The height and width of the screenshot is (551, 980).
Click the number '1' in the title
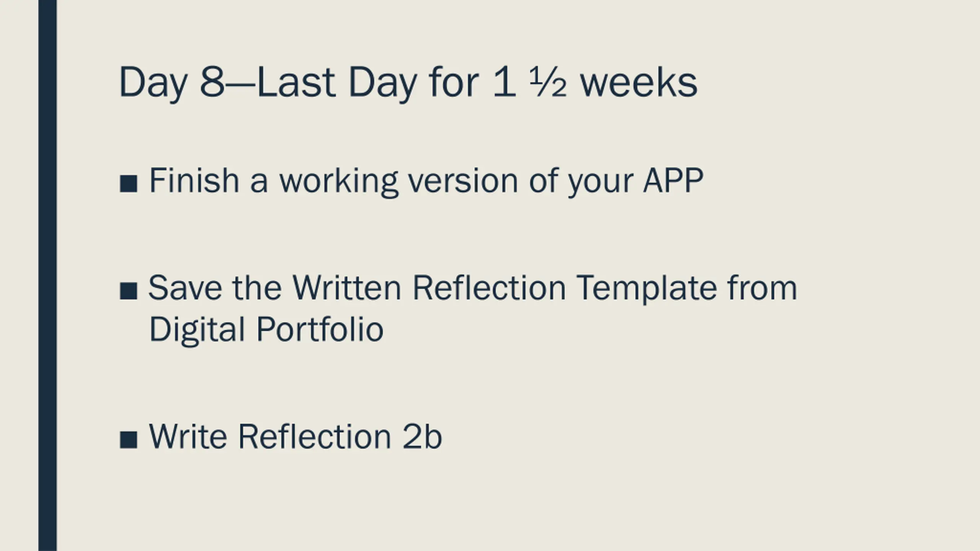[504, 82]
